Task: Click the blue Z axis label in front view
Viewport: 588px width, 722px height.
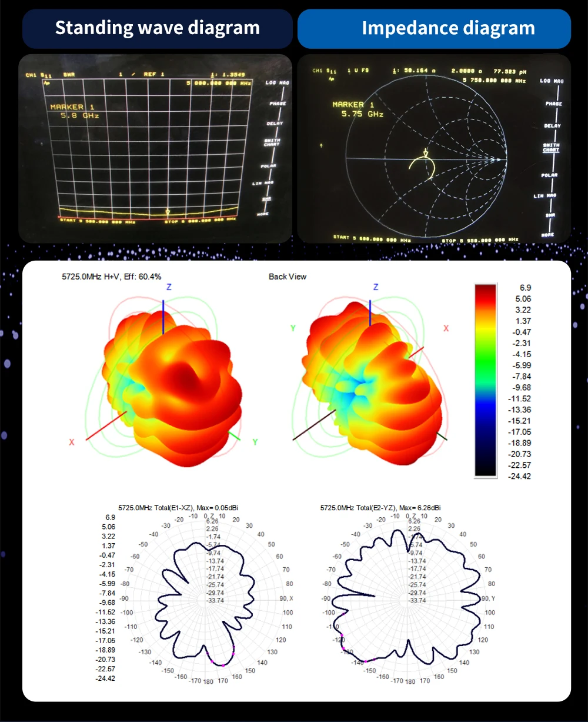Action: tap(169, 287)
